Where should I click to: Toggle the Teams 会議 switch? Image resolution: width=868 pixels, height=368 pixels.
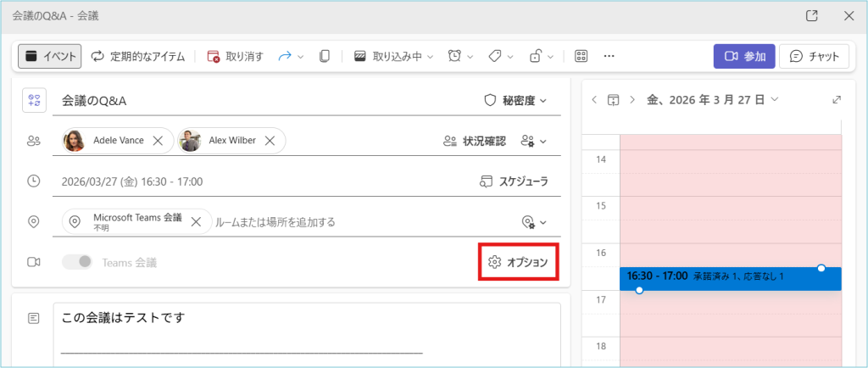[78, 263]
